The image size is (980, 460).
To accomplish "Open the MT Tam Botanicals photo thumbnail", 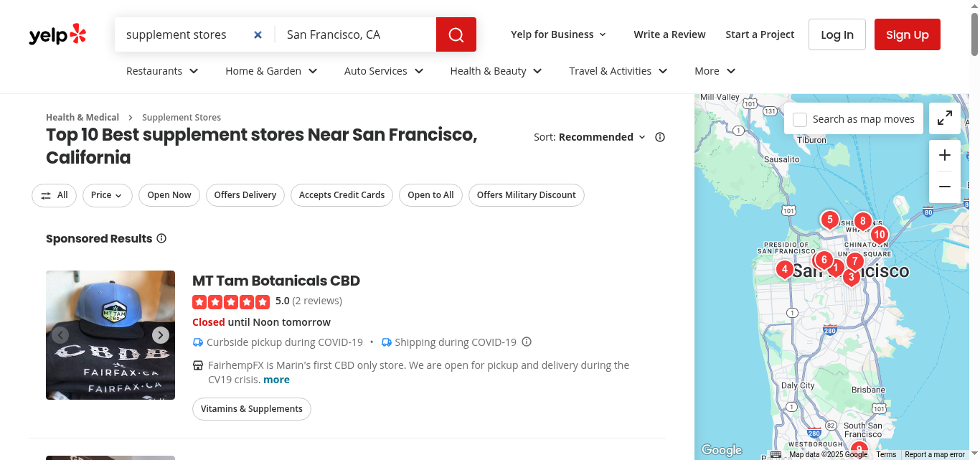I will [x=110, y=335].
